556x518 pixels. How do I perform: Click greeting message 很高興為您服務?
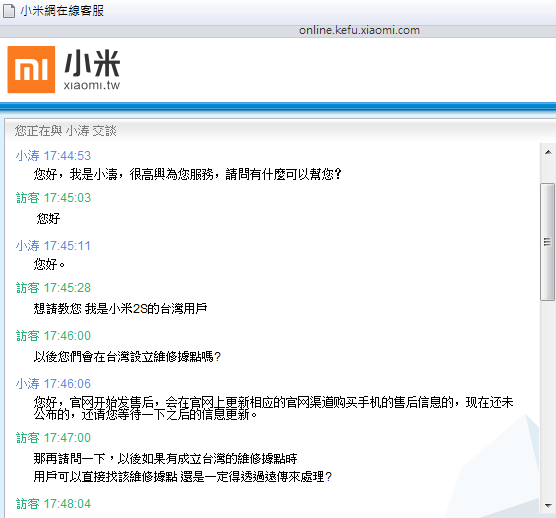188,174
